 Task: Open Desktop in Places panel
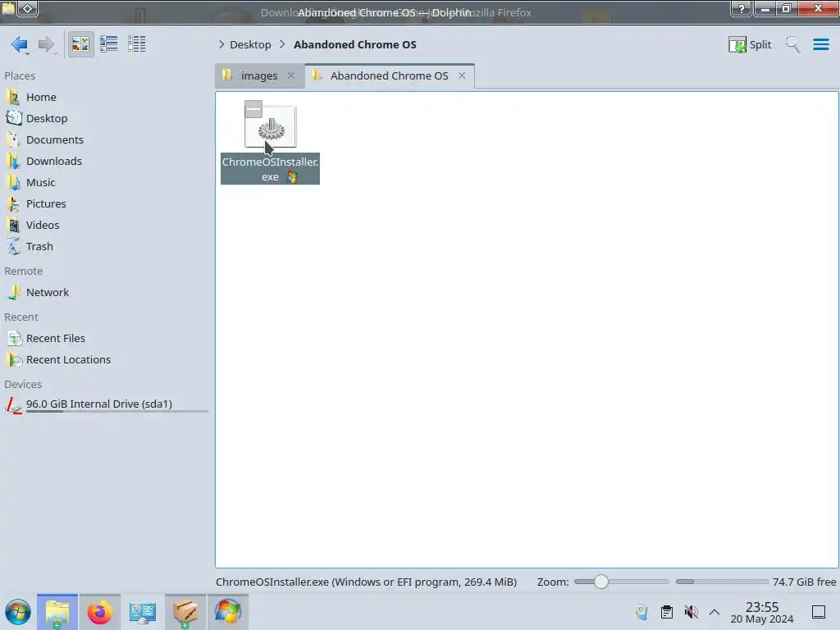[47, 118]
